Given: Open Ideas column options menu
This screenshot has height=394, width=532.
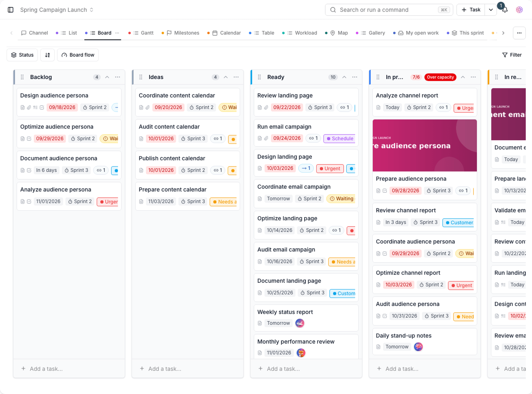Looking at the screenshot, I should click(x=236, y=77).
